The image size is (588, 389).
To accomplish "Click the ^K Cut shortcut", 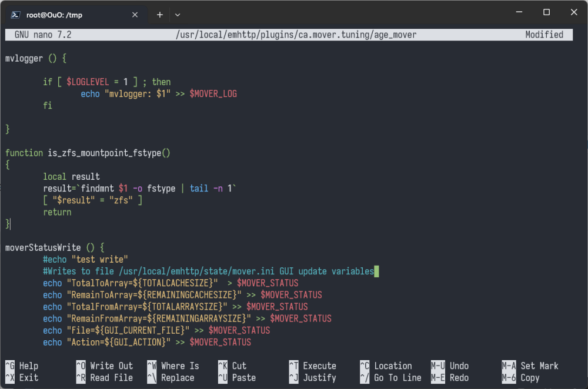I will 232,365.
